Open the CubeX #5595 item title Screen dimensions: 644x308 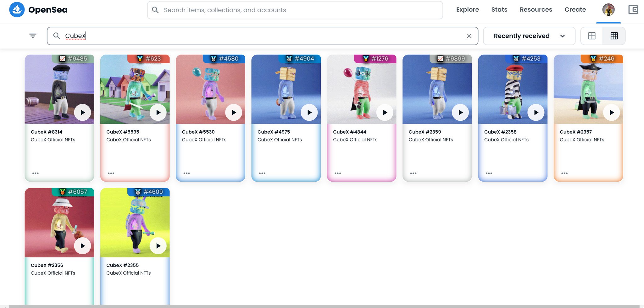click(x=123, y=132)
